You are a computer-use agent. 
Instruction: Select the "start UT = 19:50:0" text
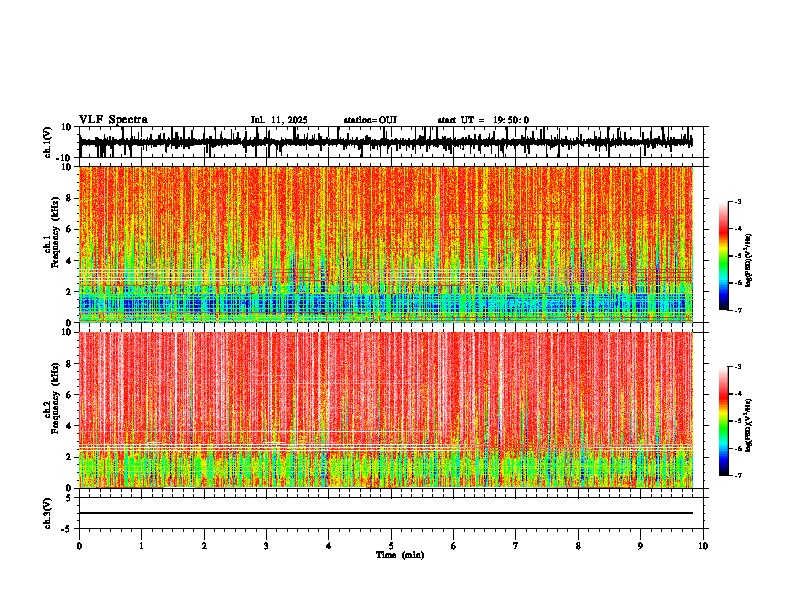click(x=483, y=120)
